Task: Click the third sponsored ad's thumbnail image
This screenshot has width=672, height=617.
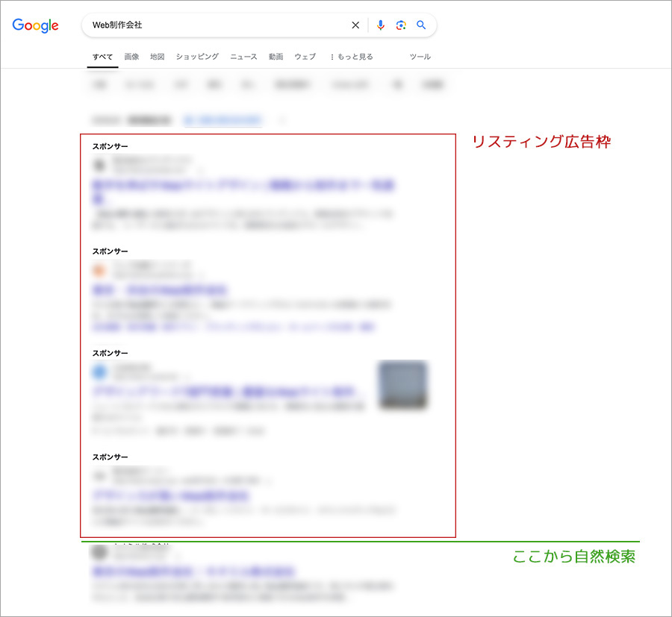Action: [x=402, y=385]
